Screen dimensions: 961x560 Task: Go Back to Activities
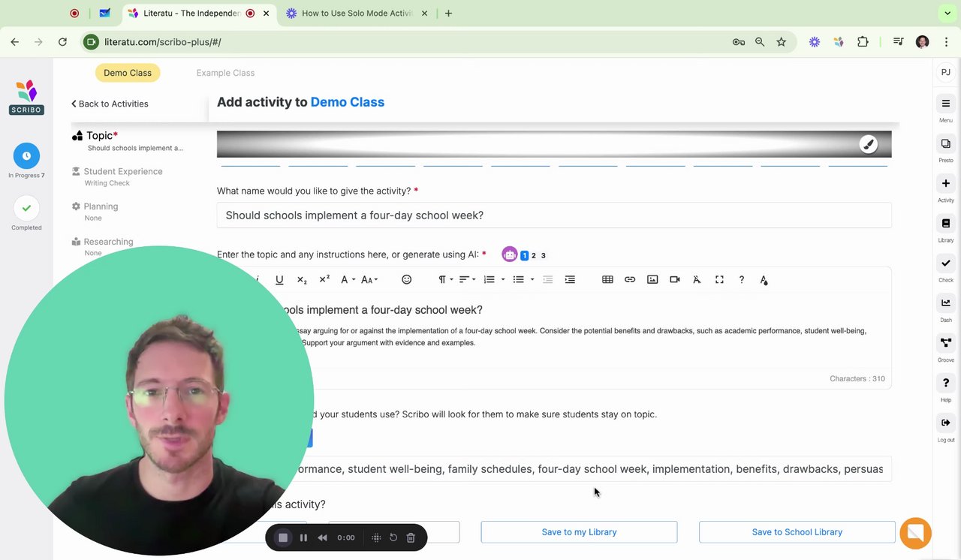pyautogui.click(x=110, y=104)
